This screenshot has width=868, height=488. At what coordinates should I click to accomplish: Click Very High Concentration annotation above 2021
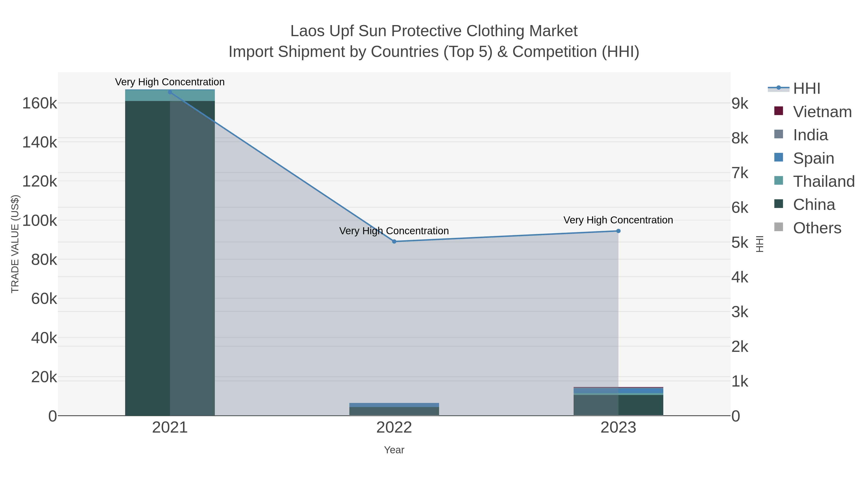coord(170,82)
